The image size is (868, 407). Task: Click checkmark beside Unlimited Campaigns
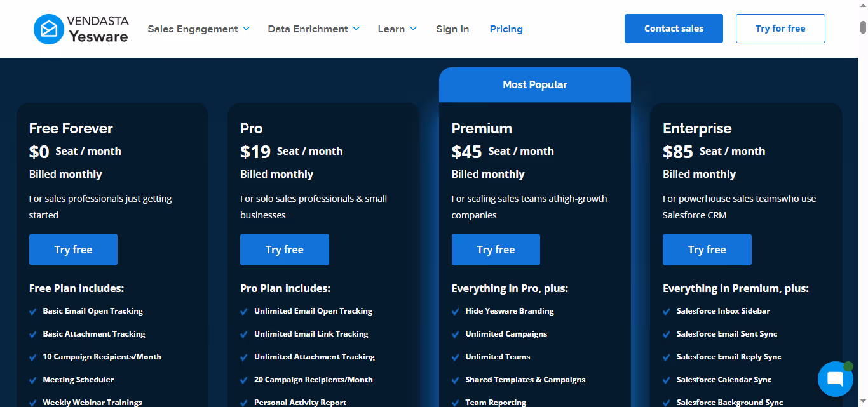tap(456, 335)
